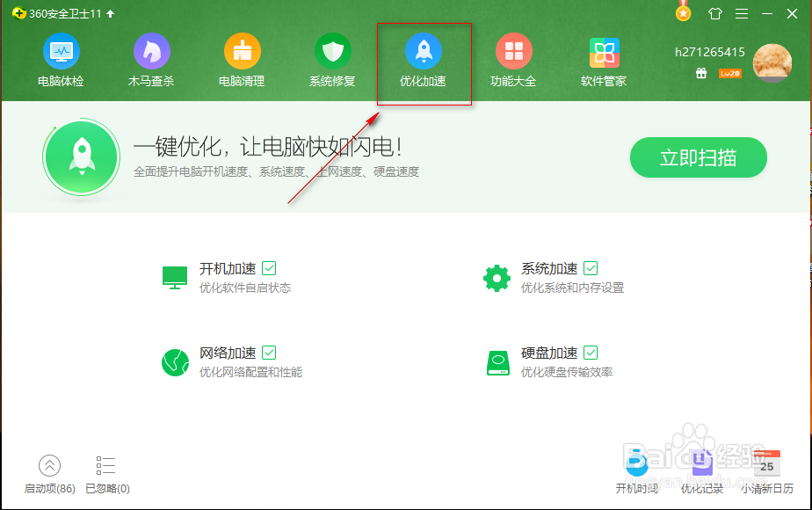812x510 pixels.
Task: Disable the 系统加速 option
Action: coord(591,268)
